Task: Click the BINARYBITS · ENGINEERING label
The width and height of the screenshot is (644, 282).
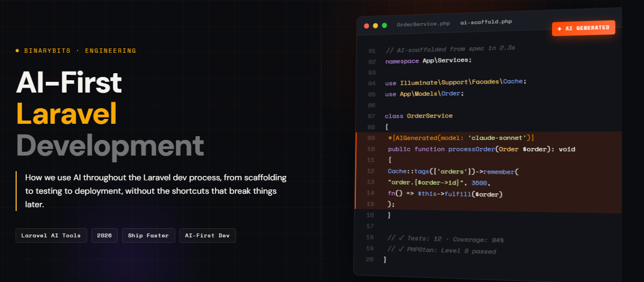Action: (x=80, y=51)
